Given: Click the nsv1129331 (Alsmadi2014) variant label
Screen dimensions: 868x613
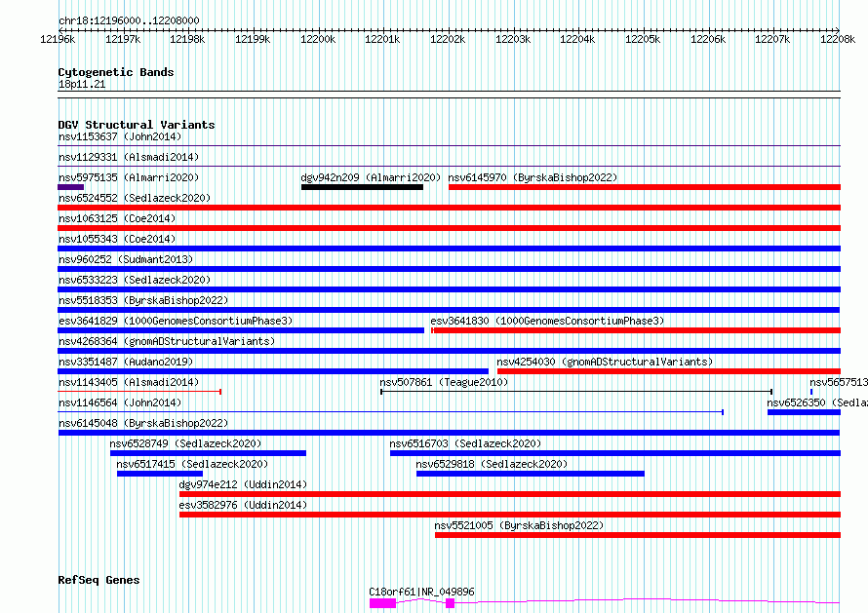Looking at the screenshot, I should click(129, 157).
